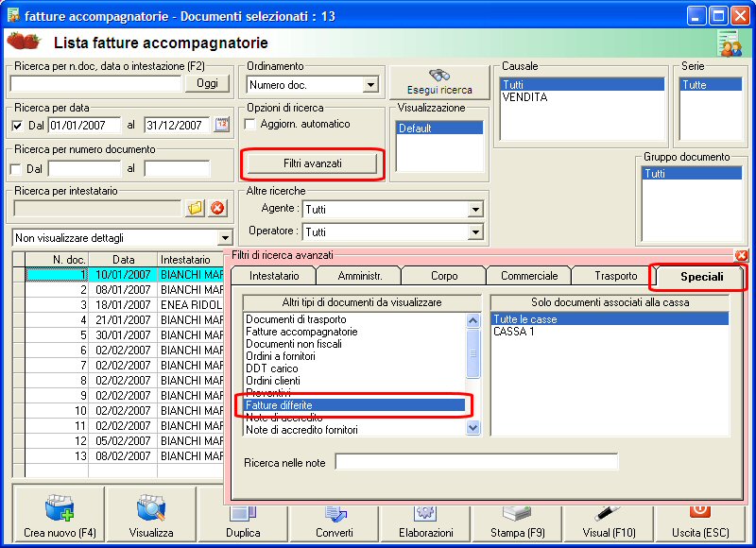The image size is (756, 548).
Task: Click the Uscita (ESC) exit button
Action: point(700,523)
